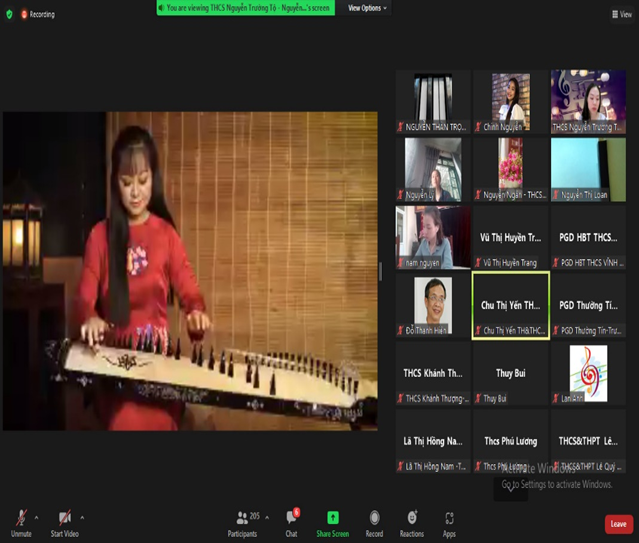Viewport: 639px width, 543px height.
Task: Toggle Start Video on
Action: click(x=64, y=520)
